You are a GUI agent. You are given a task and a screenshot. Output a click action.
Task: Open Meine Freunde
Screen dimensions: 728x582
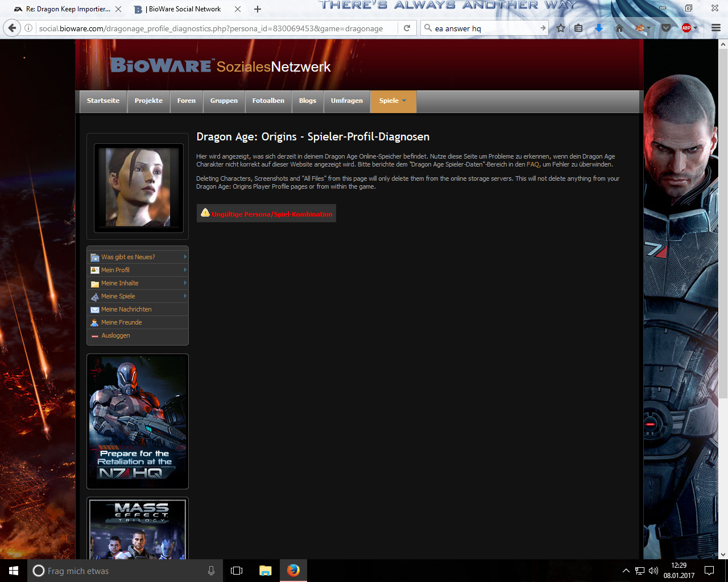[x=122, y=322]
